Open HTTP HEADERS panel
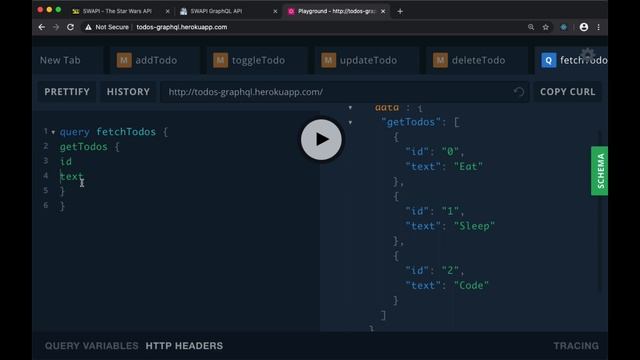 (x=184, y=346)
